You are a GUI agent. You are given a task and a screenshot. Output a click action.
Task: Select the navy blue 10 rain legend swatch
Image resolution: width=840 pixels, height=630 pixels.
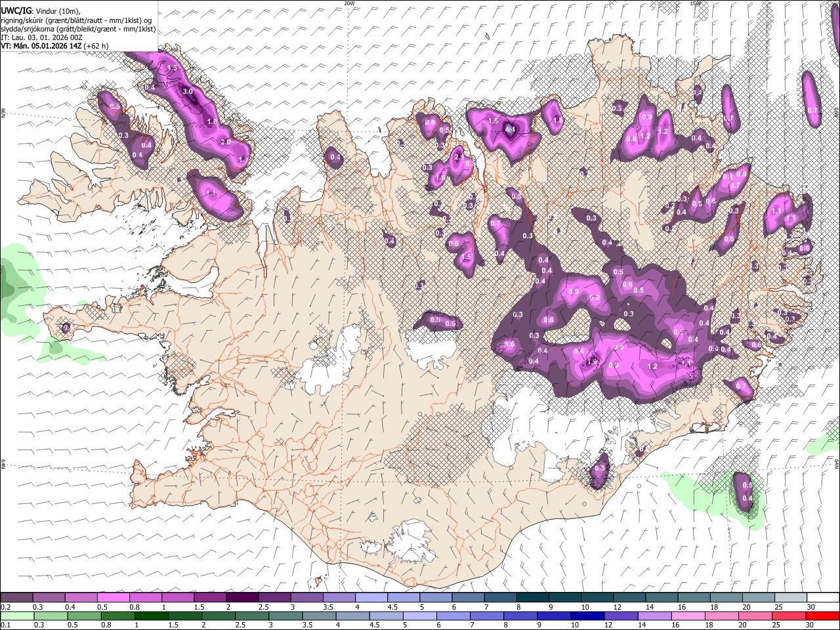point(587,616)
